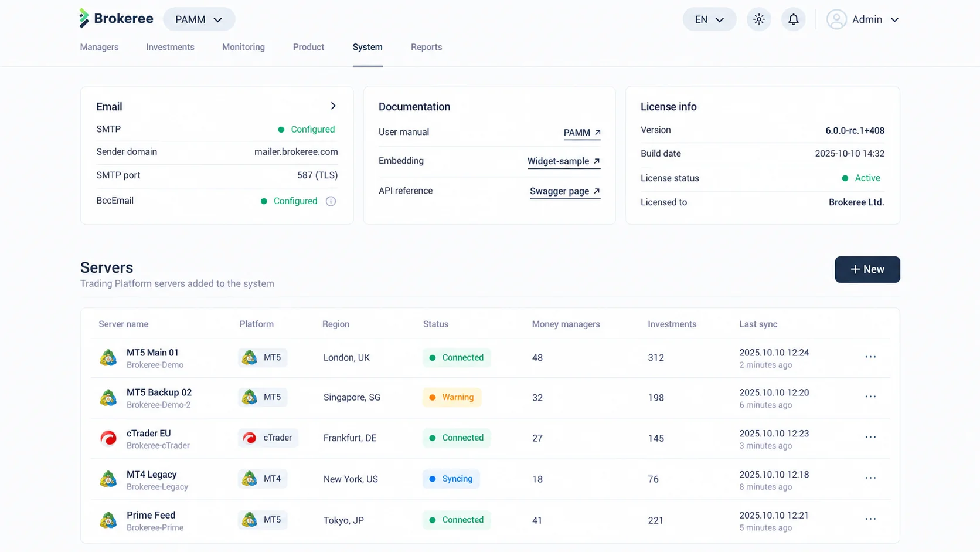
Task: Go to the Reports tab
Action: point(426,47)
